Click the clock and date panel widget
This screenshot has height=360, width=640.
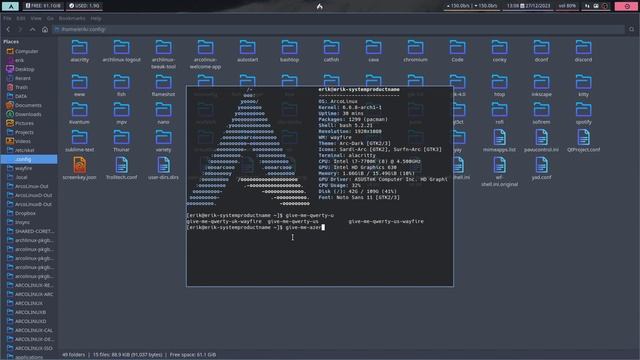point(529,6)
